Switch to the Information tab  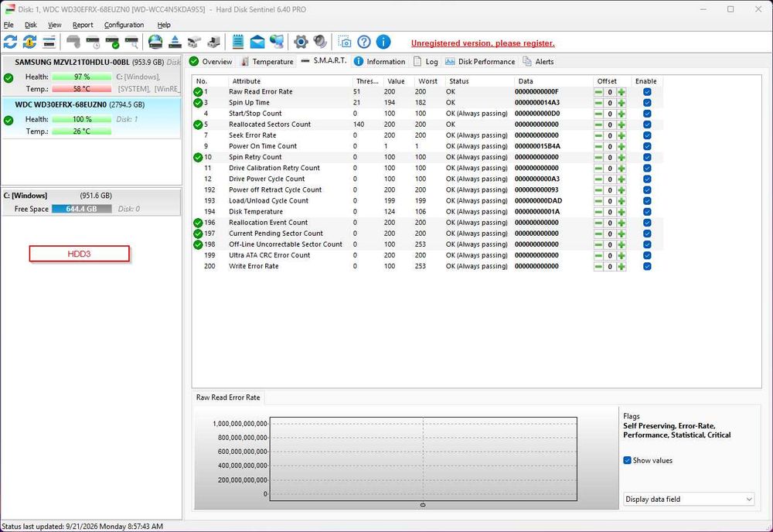380,62
